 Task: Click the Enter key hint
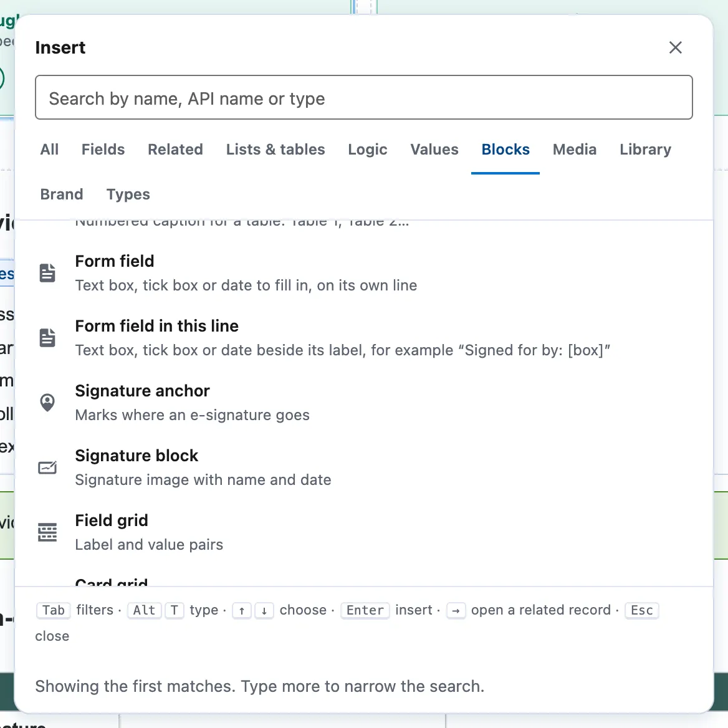[x=365, y=610]
